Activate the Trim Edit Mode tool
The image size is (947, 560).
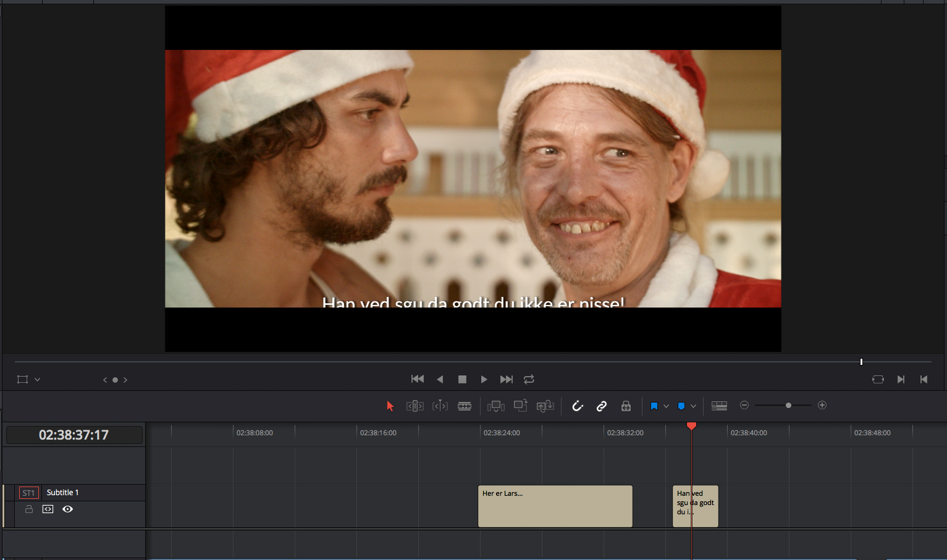click(415, 406)
